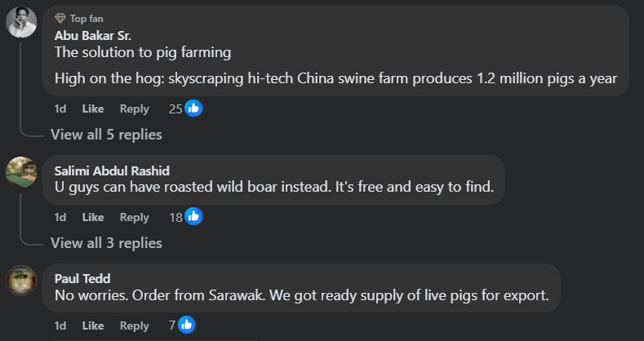Like Paul Tedd's Sarawak comment
644x341 pixels.
point(93,325)
